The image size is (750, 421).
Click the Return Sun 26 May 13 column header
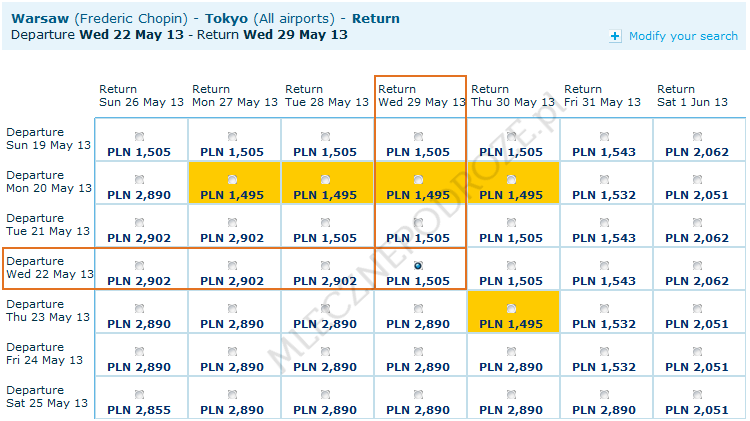(141, 95)
